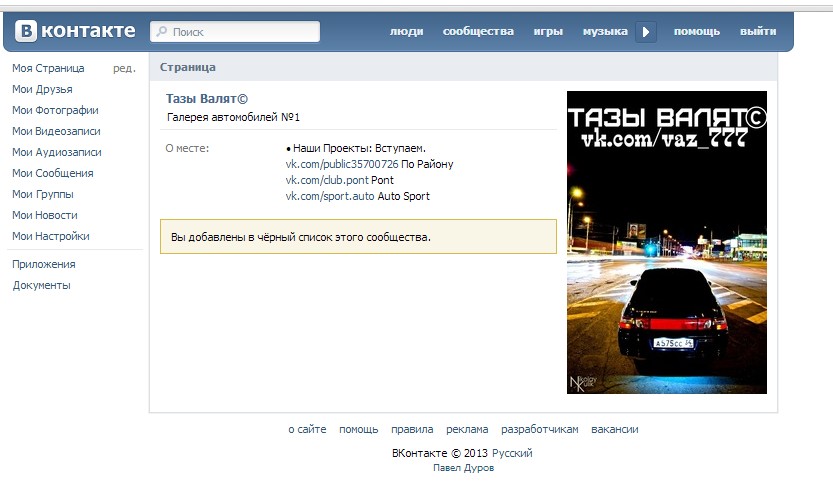Open Приложения in sidebar
Viewport: 833px width, 495px height.
pos(44,264)
